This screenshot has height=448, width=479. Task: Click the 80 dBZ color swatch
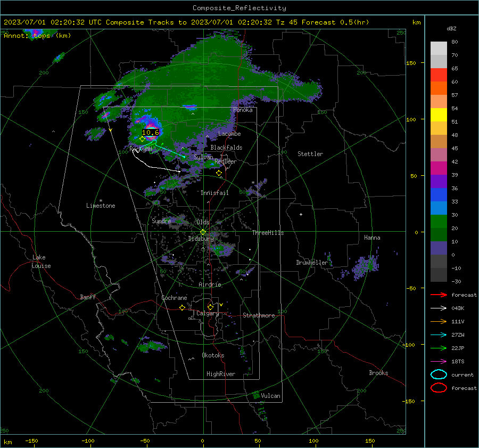pyautogui.click(x=439, y=48)
